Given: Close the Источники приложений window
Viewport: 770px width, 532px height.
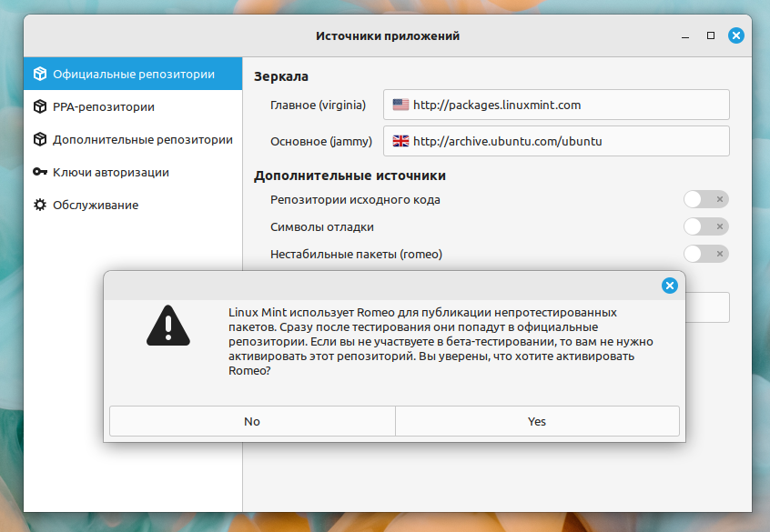Looking at the screenshot, I should click(x=735, y=35).
